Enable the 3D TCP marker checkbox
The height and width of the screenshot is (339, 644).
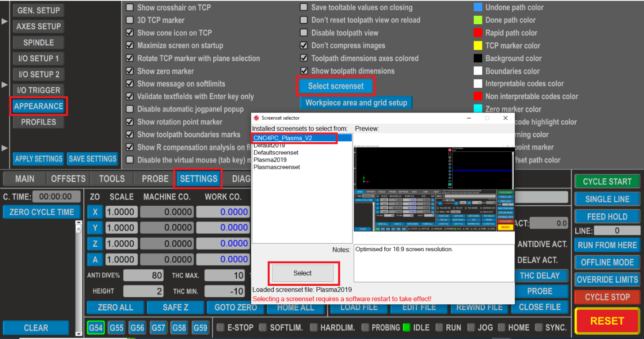(x=130, y=20)
